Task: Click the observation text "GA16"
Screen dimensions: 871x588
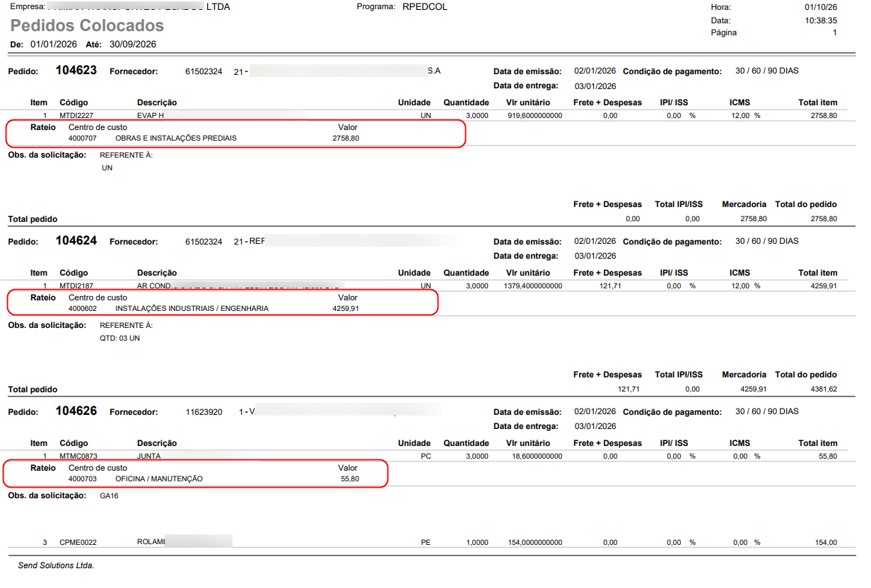Action: pos(110,495)
